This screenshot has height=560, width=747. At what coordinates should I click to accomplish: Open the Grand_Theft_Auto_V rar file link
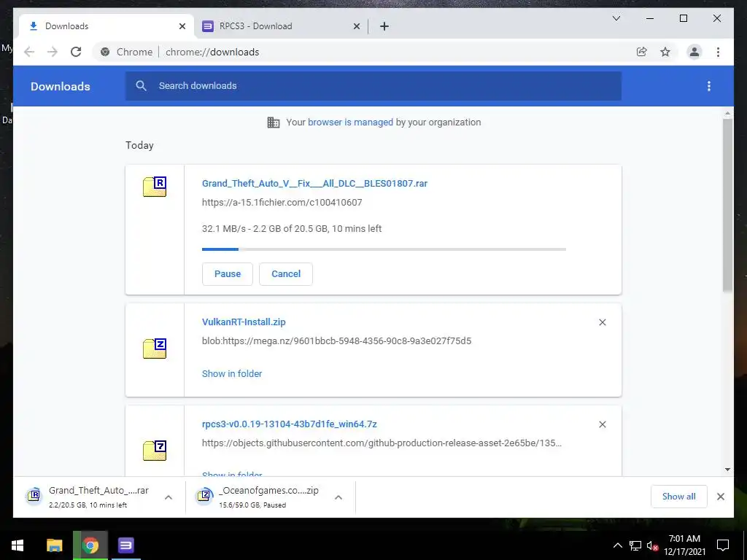pos(314,183)
